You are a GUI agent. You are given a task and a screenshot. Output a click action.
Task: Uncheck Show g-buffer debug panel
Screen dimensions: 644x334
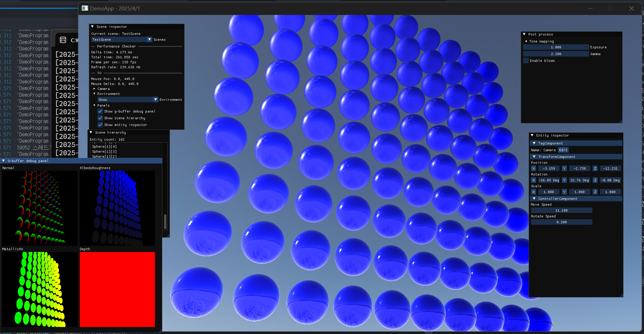tap(100, 111)
